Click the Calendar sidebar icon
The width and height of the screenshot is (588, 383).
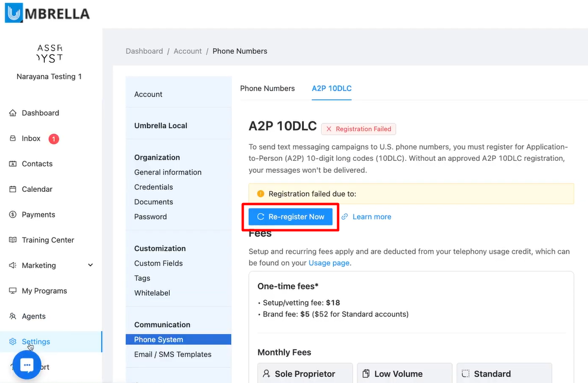[13, 189]
